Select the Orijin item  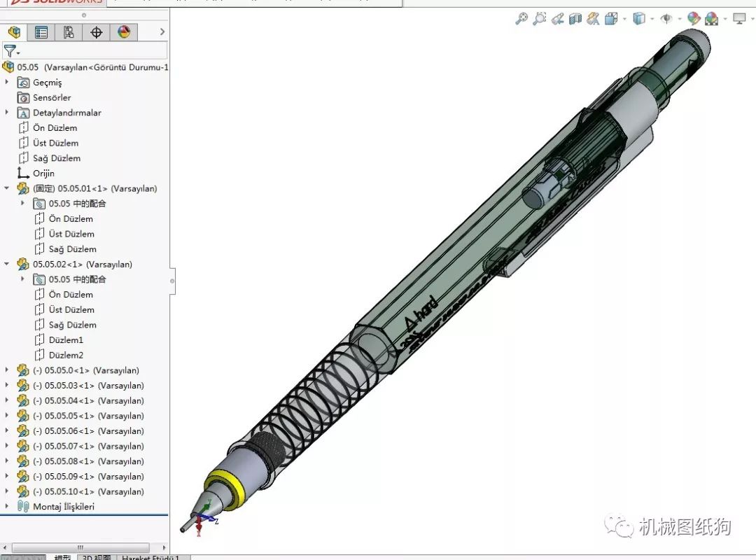[x=43, y=173]
